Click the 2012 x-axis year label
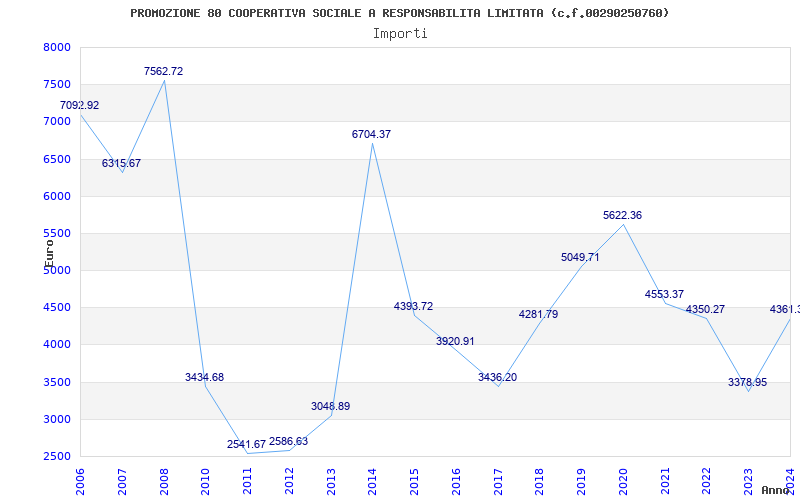Screen dimensions: 800x500 pyautogui.click(x=289, y=482)
